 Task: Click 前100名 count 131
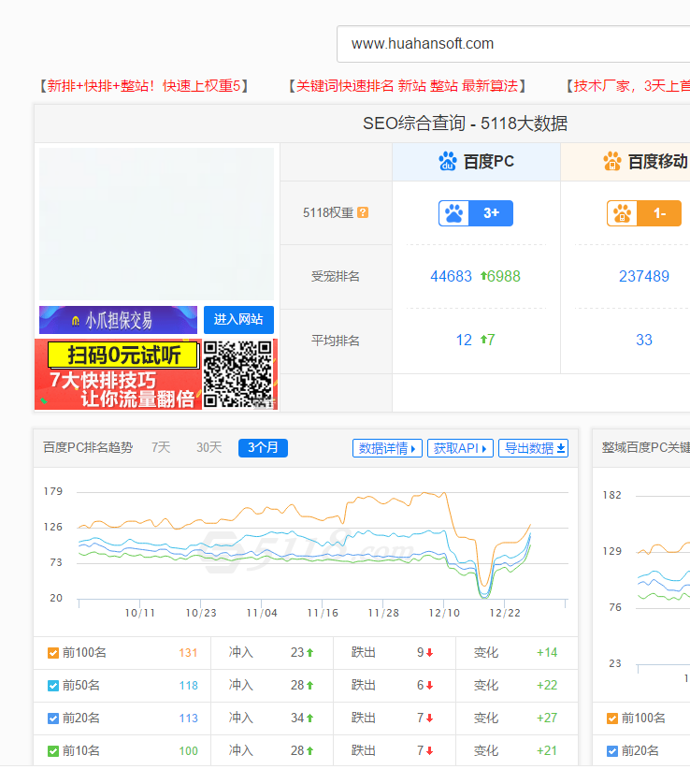pyautogui.click(x=188, y=653)
